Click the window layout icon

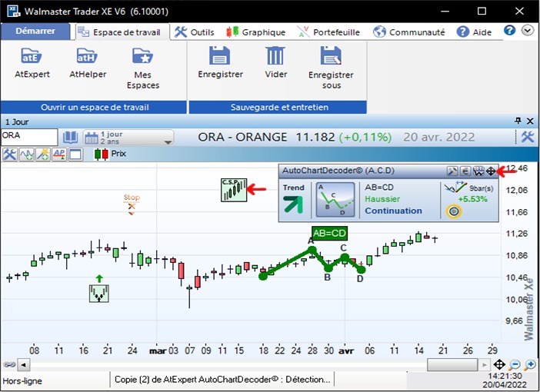point(75,154)
